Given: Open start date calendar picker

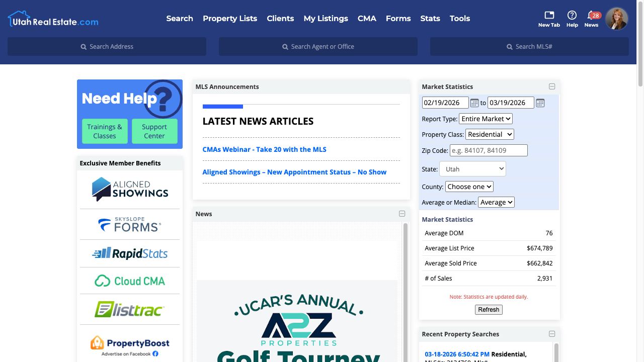Looking at the screenshot, I should (474, 103).
